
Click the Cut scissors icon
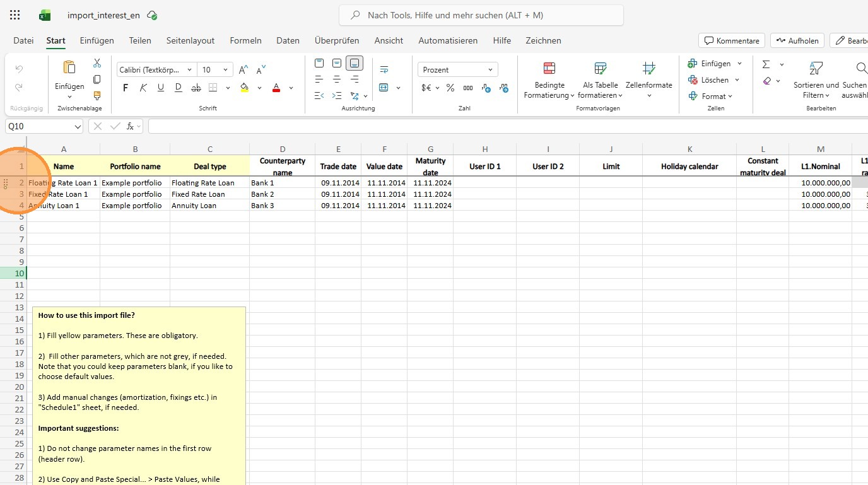[97, 63]
